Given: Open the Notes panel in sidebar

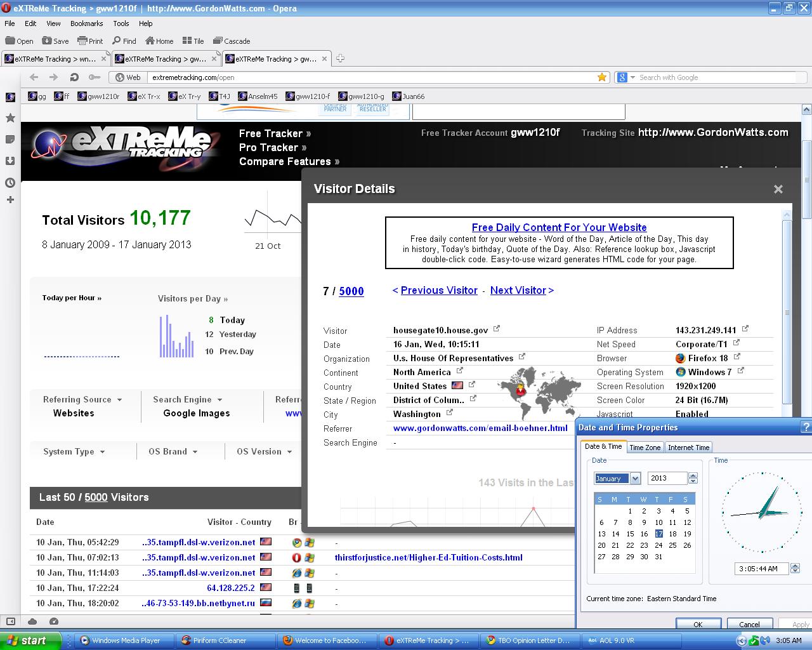Looking at the screenshot, I should pyautogui.click(x=10, y=140).
